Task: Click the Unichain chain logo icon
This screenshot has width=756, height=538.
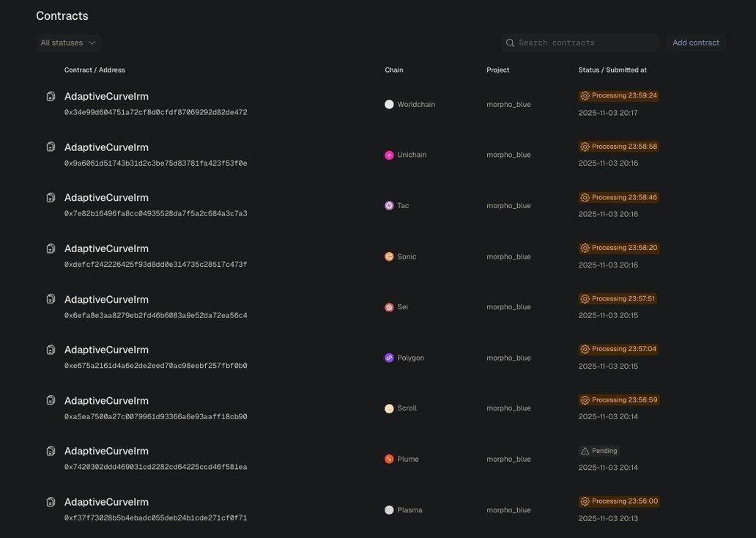Action: [x=389, y=155]
